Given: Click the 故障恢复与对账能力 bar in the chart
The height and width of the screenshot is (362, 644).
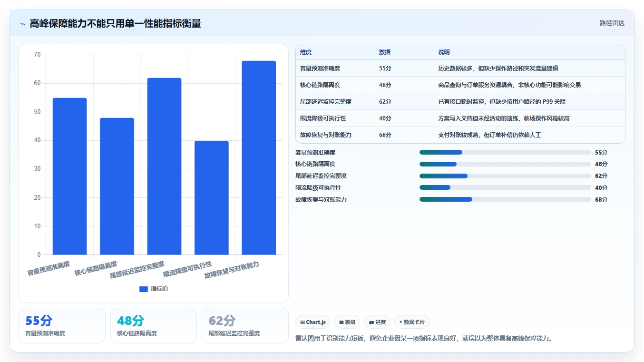Looking at the screenshot, I should coord(259,158).
